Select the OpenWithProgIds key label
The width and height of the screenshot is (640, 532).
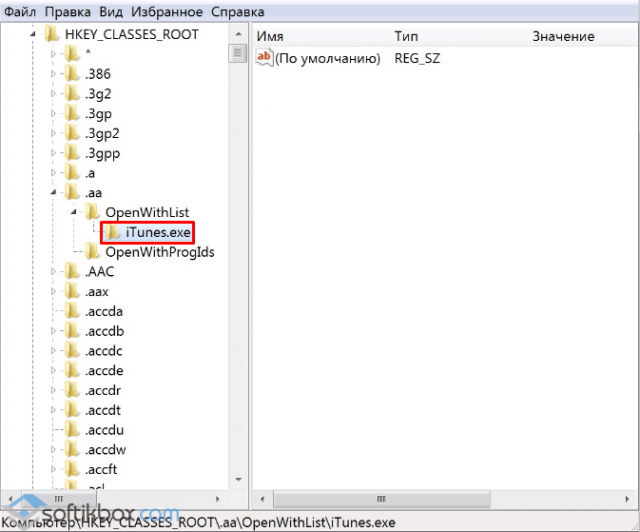click(x=160, y=252)
